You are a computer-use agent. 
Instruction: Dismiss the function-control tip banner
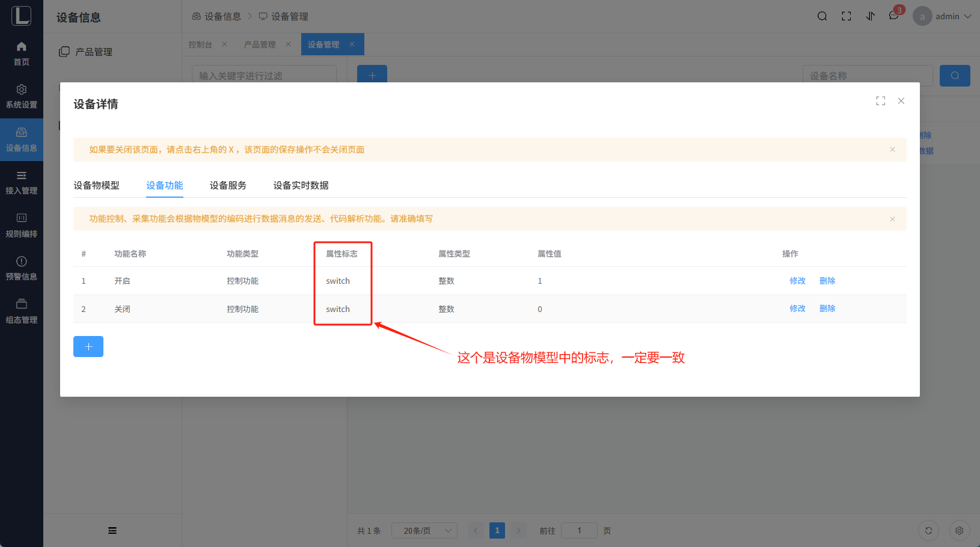pyautogui.click(x=892, y=219)
